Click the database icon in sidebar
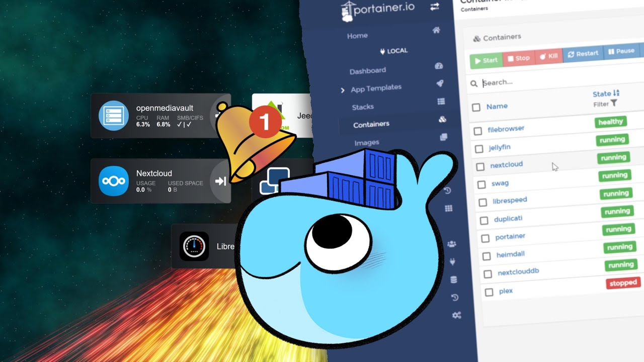The width and height of the screenshot is (644, 362). [454, 280]
